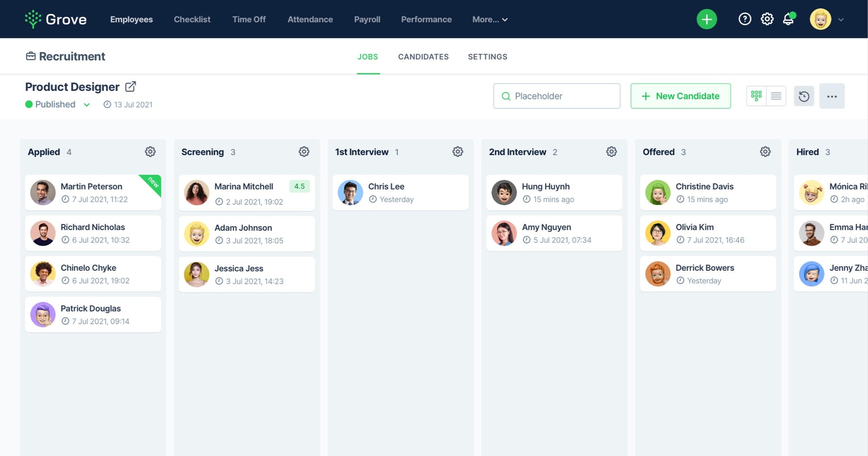Click the green plus add button

[706, 19]
